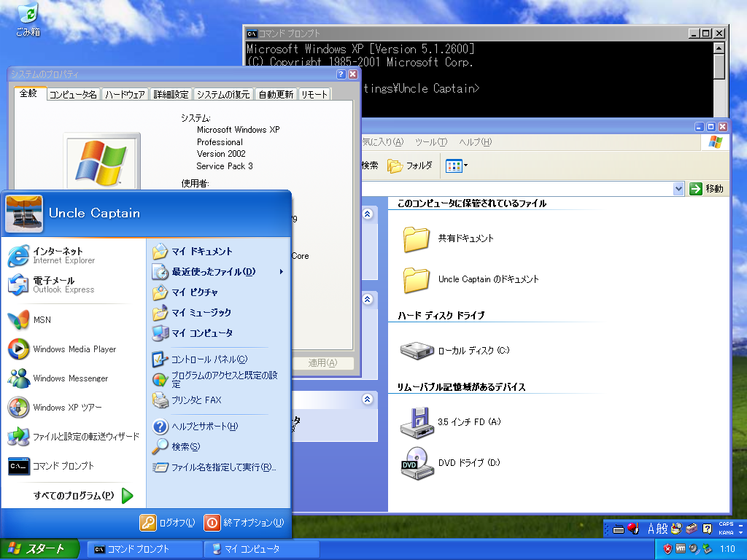Screen dimensions: 747x560
Task: Click the command prompt scrollbar up arrow
Action: click(719, 48)
